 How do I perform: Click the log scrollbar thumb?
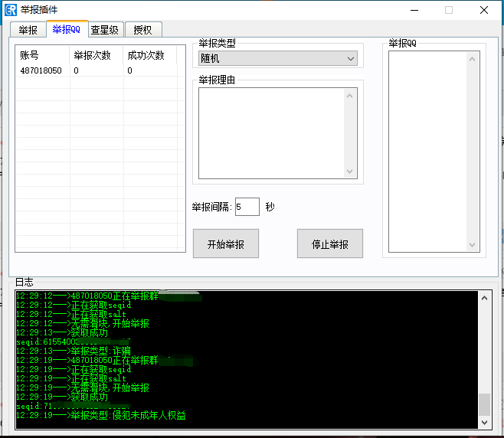pos(484,404)
